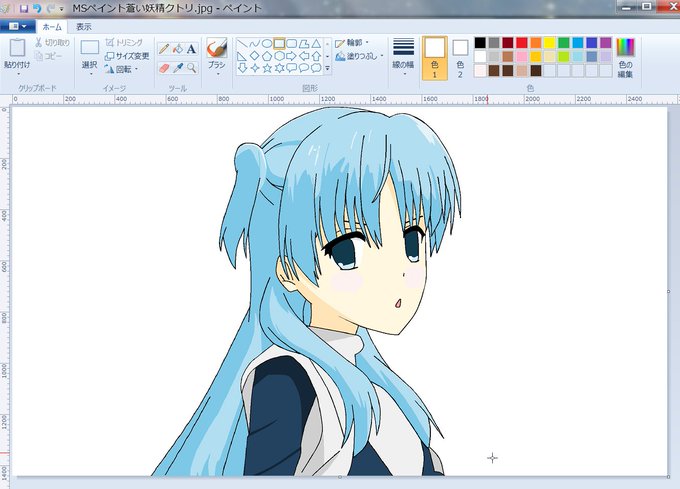Choose the Six-point star shape
The height and width of the screenshot is (489, 680).
click(279, 68)
